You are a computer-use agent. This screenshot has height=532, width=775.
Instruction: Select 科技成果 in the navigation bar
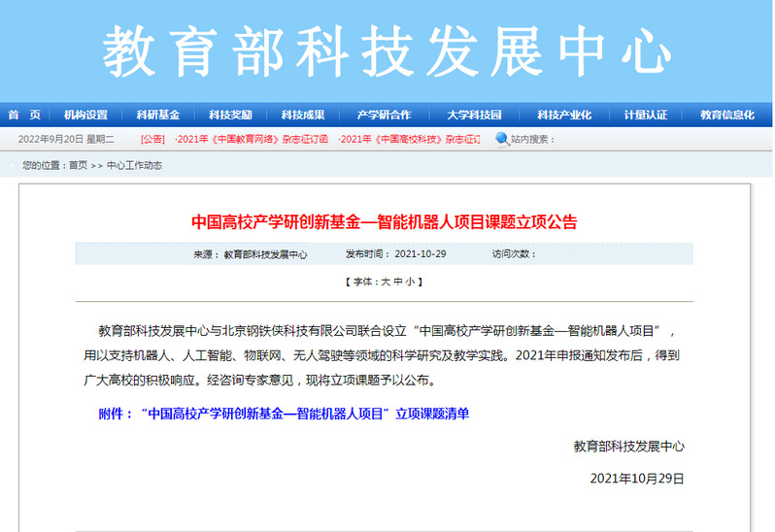pos(303,115)
